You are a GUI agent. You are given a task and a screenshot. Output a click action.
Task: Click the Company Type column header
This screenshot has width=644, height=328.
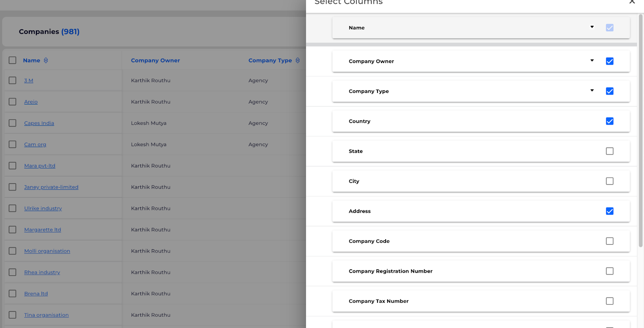click(270, 60)
